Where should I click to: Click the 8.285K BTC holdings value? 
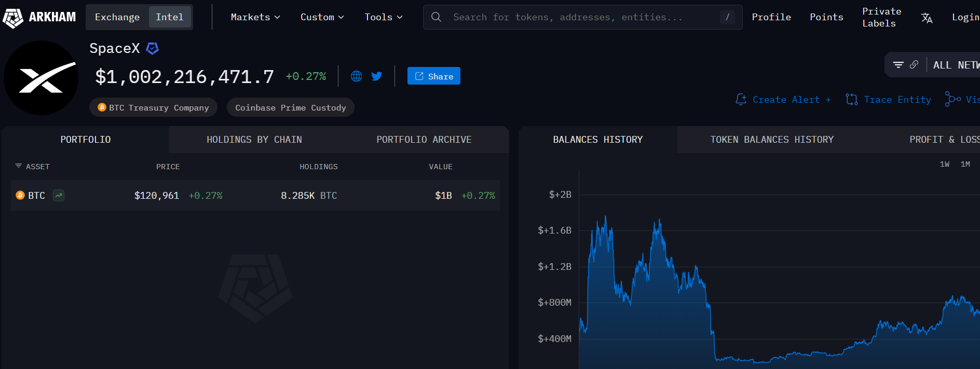coord(309,196)
